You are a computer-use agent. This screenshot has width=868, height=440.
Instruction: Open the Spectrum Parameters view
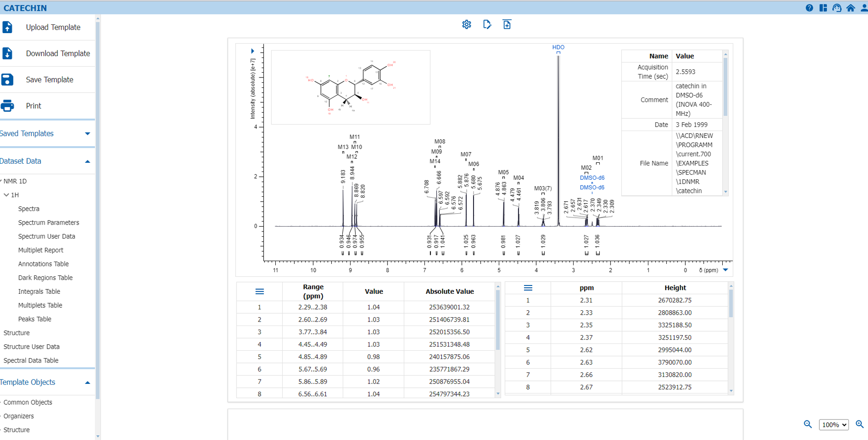49,222
